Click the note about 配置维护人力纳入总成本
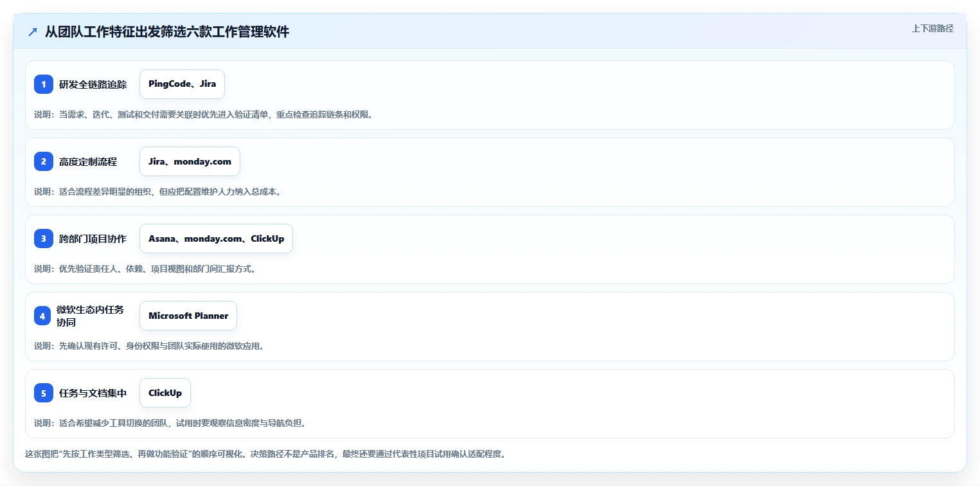980x486 pixels. (157, 192)
